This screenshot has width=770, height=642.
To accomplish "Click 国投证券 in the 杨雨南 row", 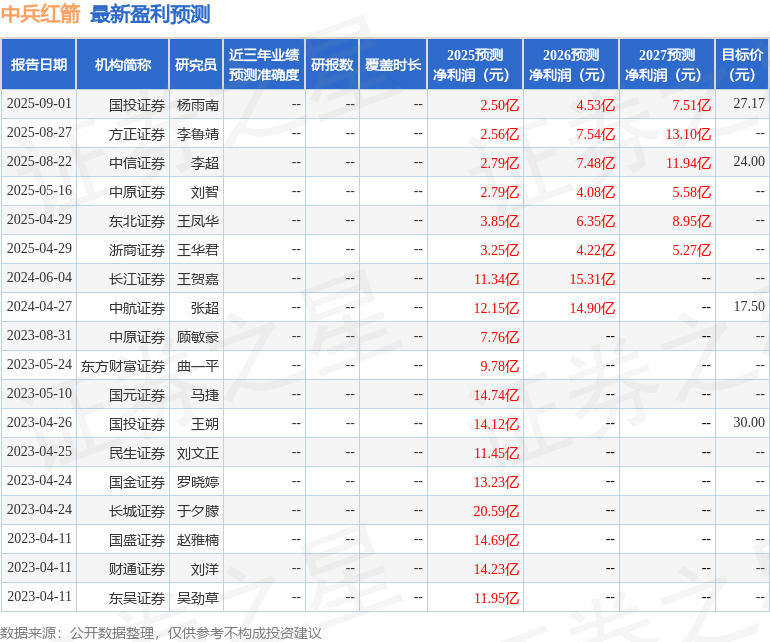I will pos(137,105).
